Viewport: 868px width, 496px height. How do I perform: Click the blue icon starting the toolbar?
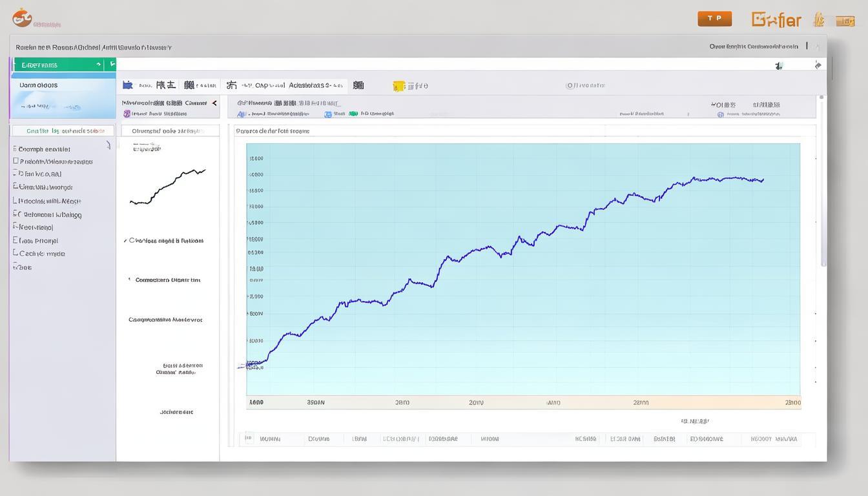(x=128, y=85)
